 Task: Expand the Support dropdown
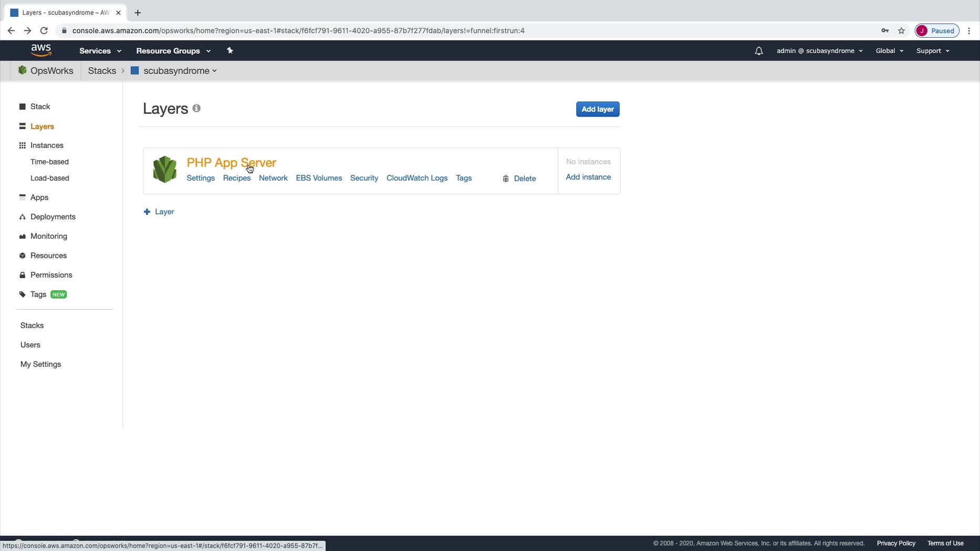[x=933, y=51]
